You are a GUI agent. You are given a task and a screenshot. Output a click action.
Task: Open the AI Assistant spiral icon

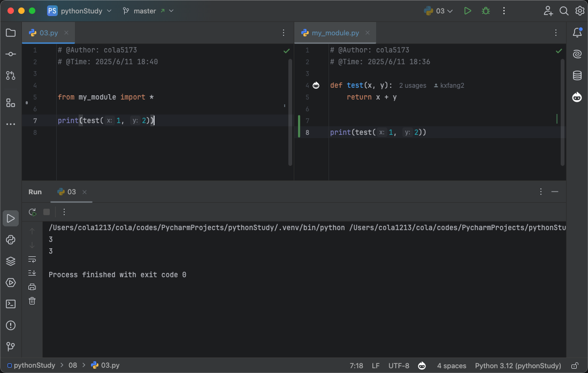577,54
